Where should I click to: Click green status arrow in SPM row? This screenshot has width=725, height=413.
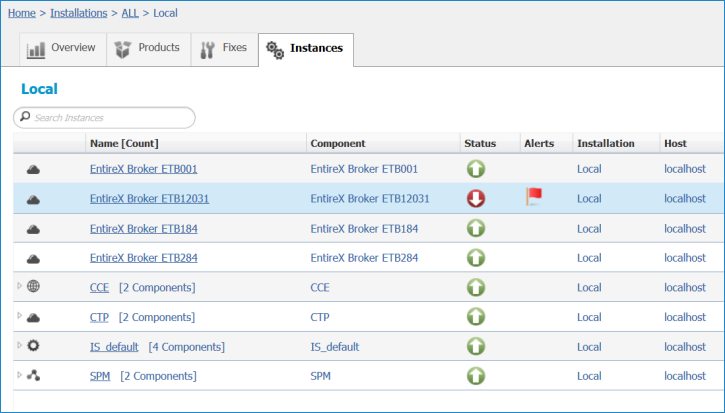pyautogui.click(x=476, y=376)
